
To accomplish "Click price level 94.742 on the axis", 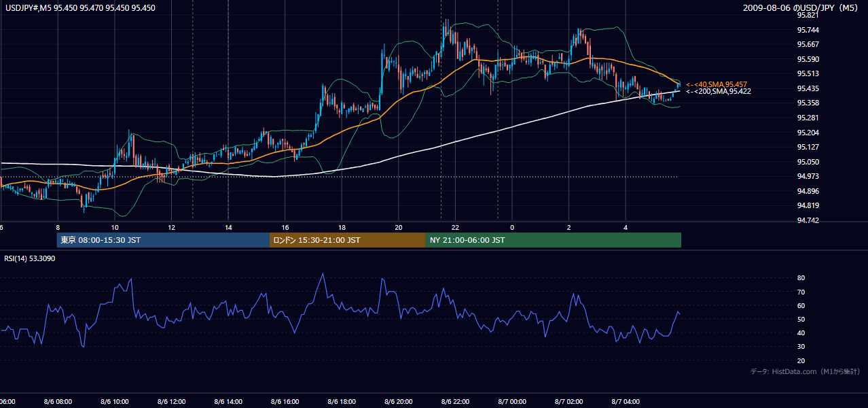I will (x=808, y=220).
